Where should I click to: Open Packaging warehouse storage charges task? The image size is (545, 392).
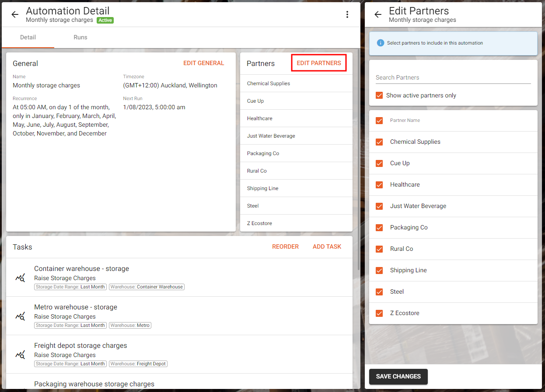(179, 382)
